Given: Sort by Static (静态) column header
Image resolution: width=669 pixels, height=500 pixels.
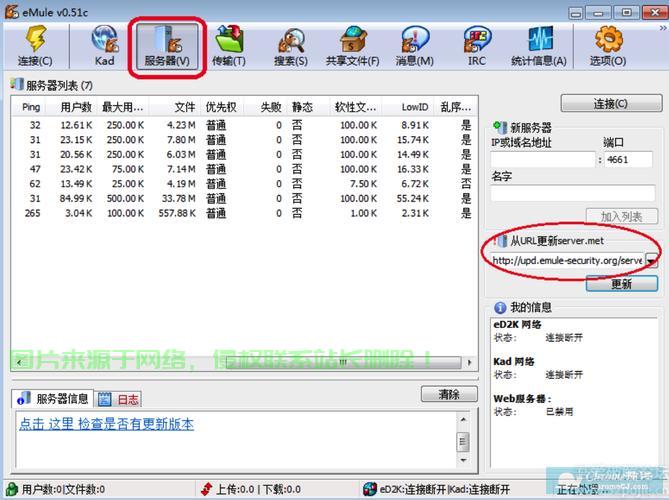Looking at the screenshot, I should pyautogui.click(x=308, y=107).
